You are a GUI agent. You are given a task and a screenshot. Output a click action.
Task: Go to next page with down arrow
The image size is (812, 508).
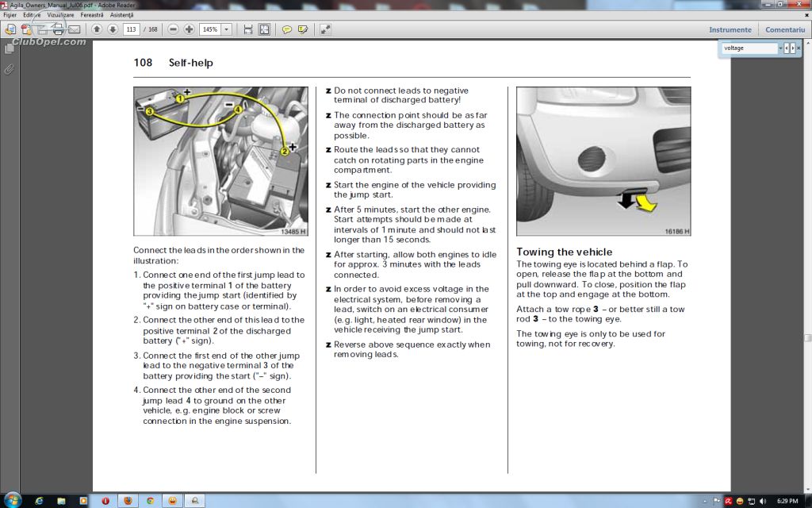[113, 29]
